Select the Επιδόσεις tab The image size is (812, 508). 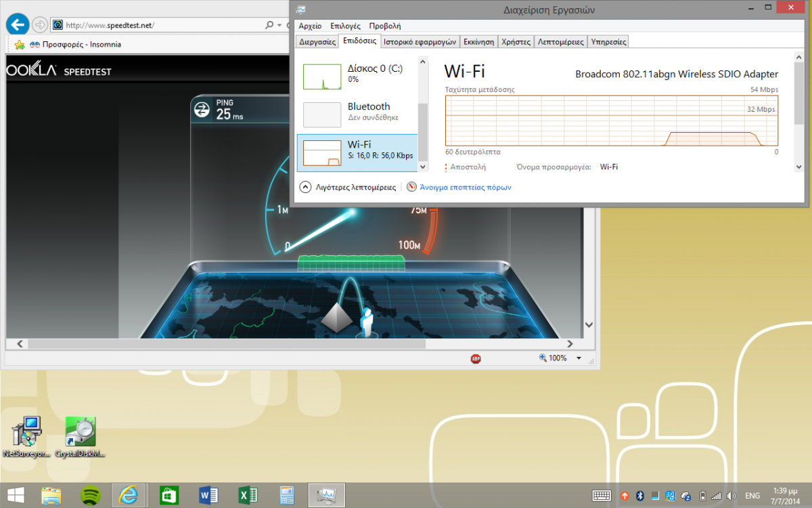[x=359, y=41]
